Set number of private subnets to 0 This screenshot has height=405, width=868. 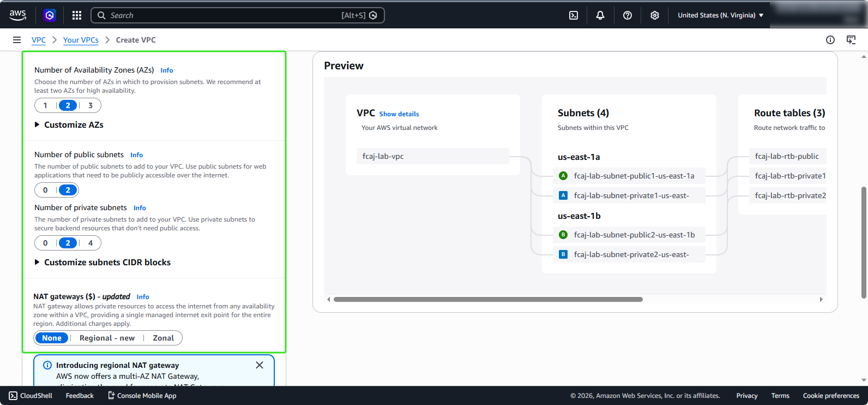click(45, 243)
